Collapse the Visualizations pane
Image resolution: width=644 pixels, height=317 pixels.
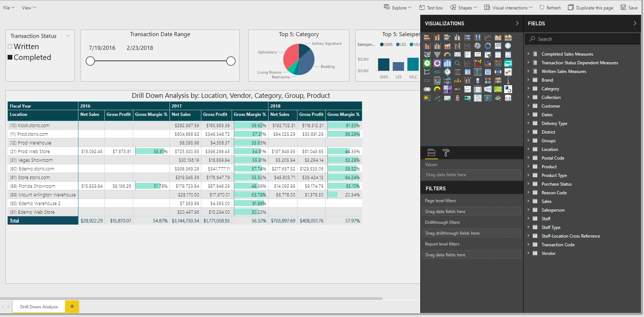[x=517, y=23]
